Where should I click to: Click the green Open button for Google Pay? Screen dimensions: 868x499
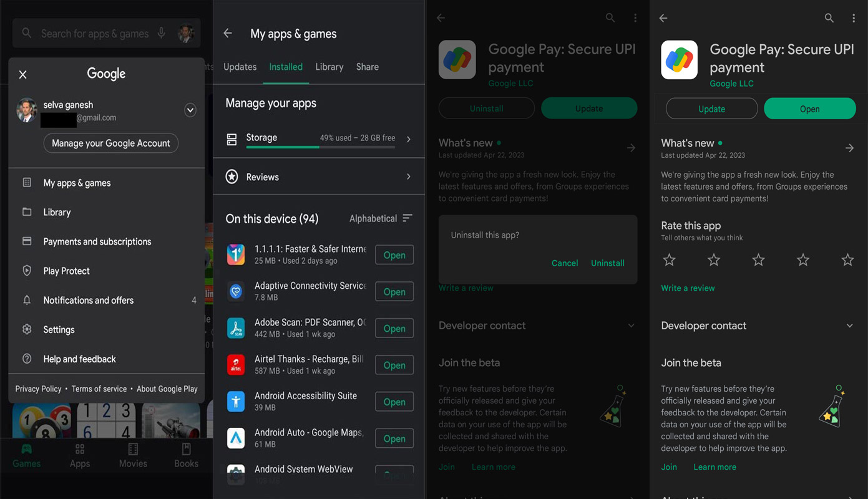(810, 109)
